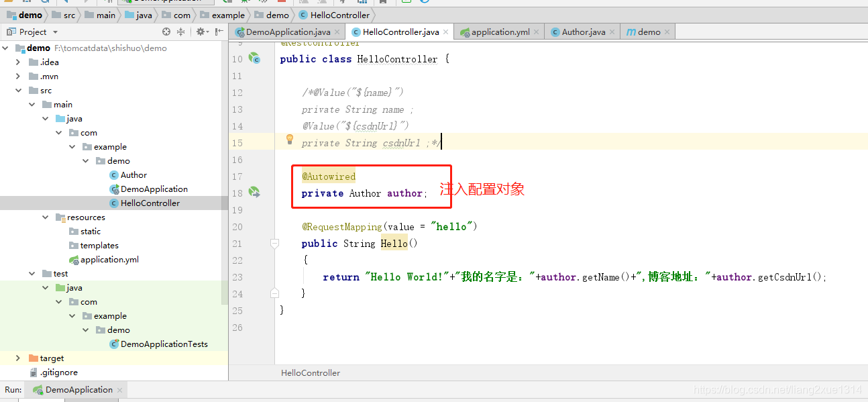Click the 'author' field name on line 18
Viewport: 868px width, 402px height.
pyautogui.click(x=404, y=193)
